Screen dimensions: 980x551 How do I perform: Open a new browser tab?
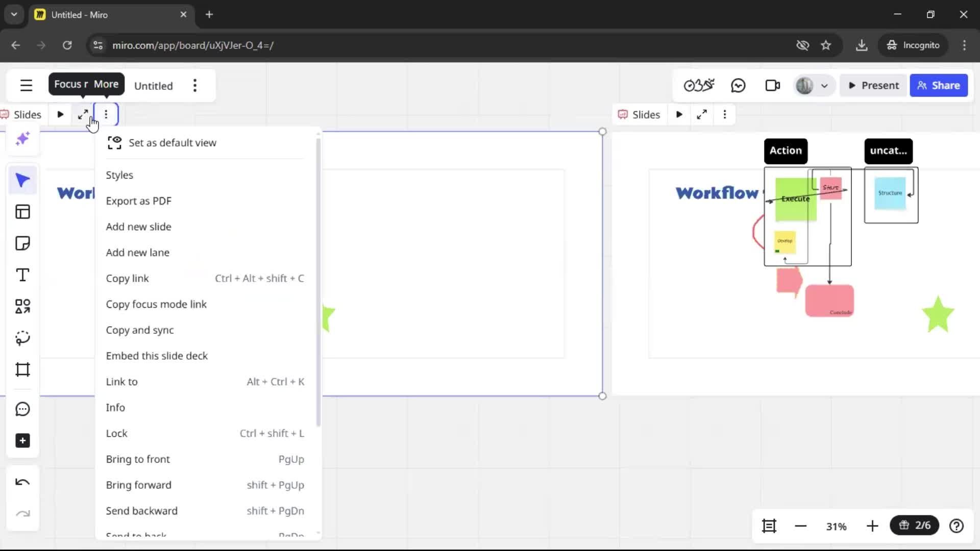(209, 14)
